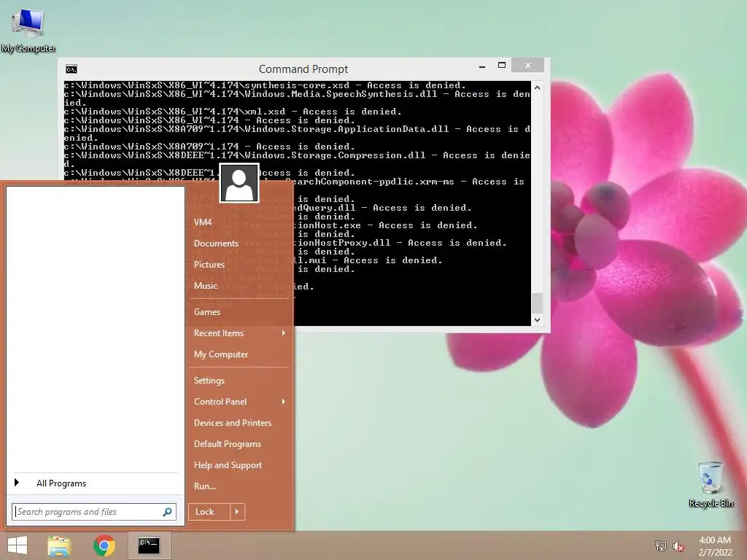The image size is (747, 560).
Task: Open My Computer desktop icon
Action: click(x=28, y=29)
